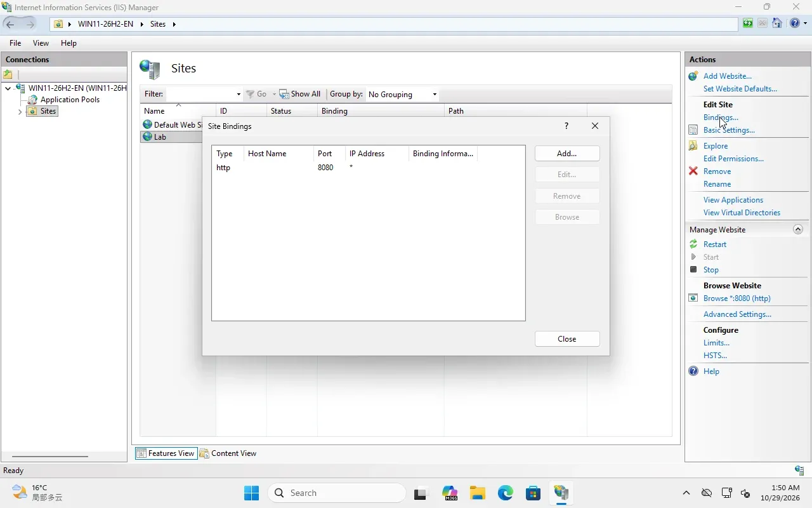Viewport: 812px width, 508px height.
Task: Click the Host Name column header
Action: pos(278,154)
